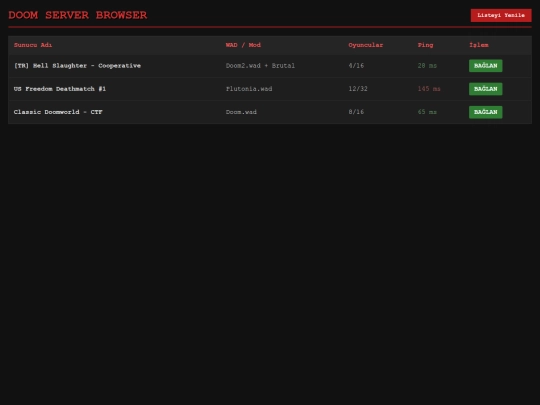540x405 pixels.
Task: Select the Oyuncular column header
Action: point(365,45)
